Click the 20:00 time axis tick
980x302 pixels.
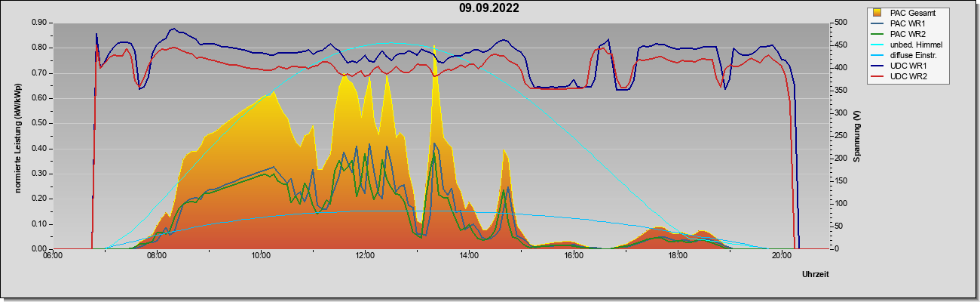tap(782, 255)
